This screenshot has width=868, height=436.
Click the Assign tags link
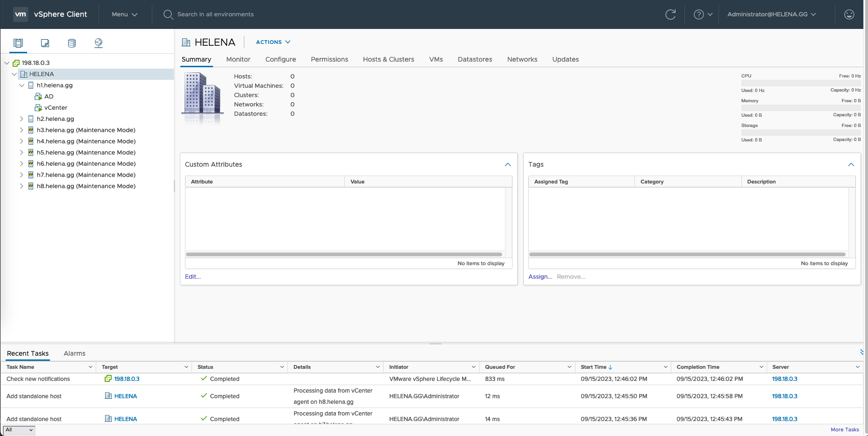click(540, 277)
